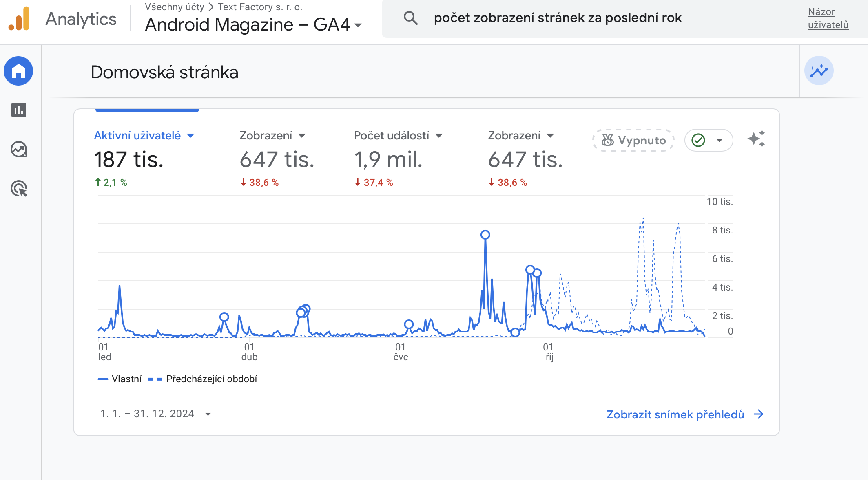This screenshot has height=480, width=868.
Task: Open the Advertising icon in sidebar
Action: tap(18, 189)
